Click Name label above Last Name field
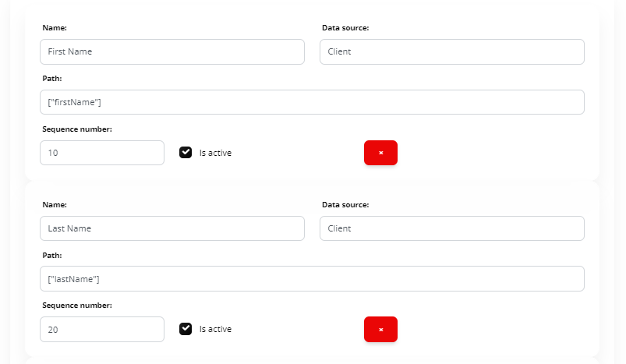The height and width of the screenshot is (364, 626). tap(55, 205)
